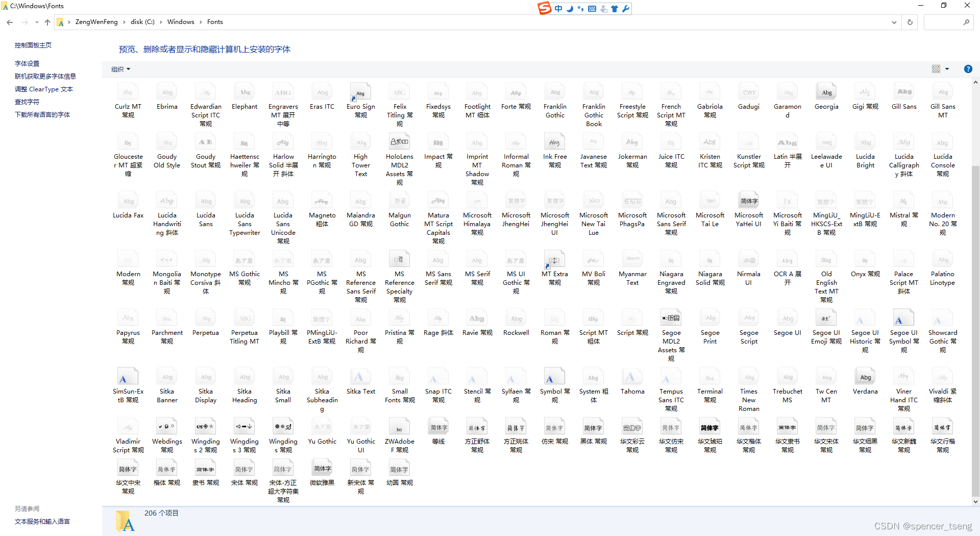Click the vertical scrollbar thumb
Image resolution: width=980 pixels, height=536 pixels.
(x=975, y=331)
